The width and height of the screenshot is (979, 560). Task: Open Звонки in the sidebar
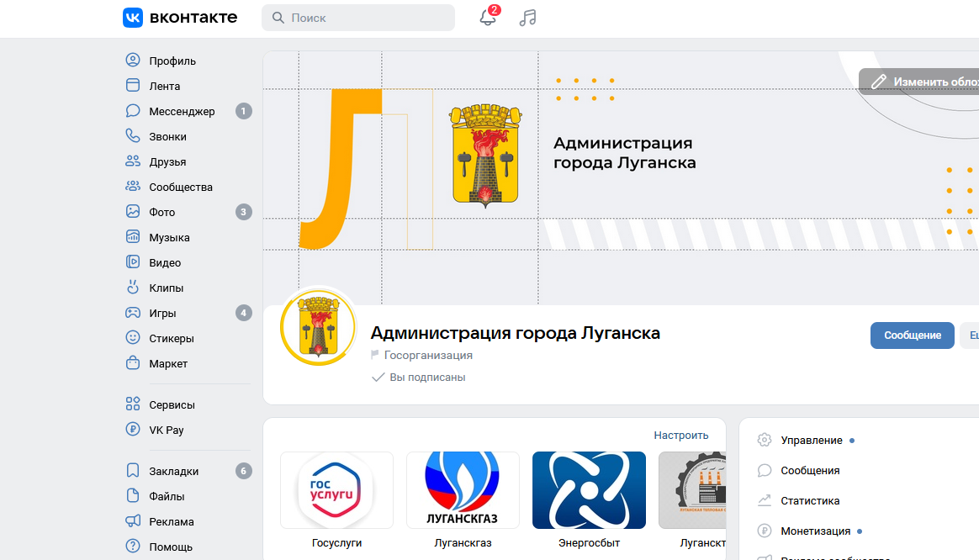(167, 137)
